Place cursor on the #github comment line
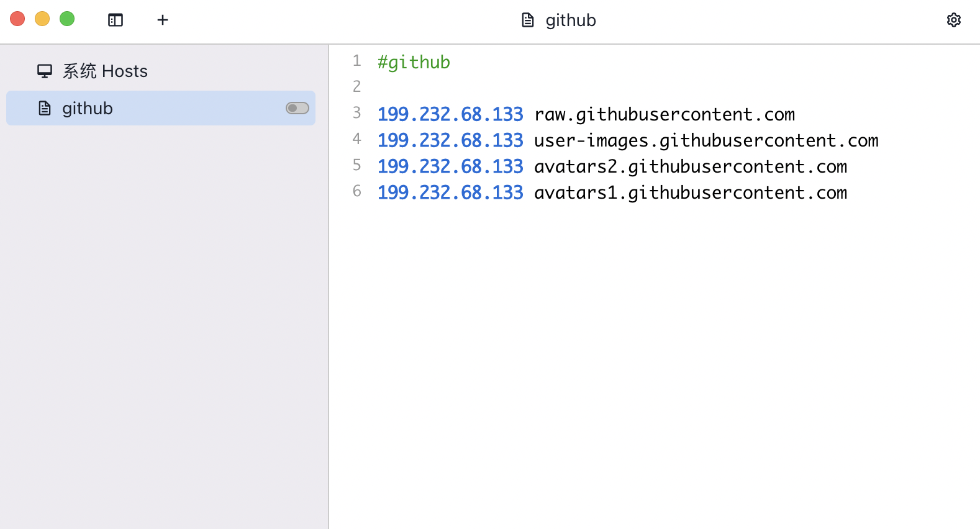The image size is (980, 529). point(414,62)
